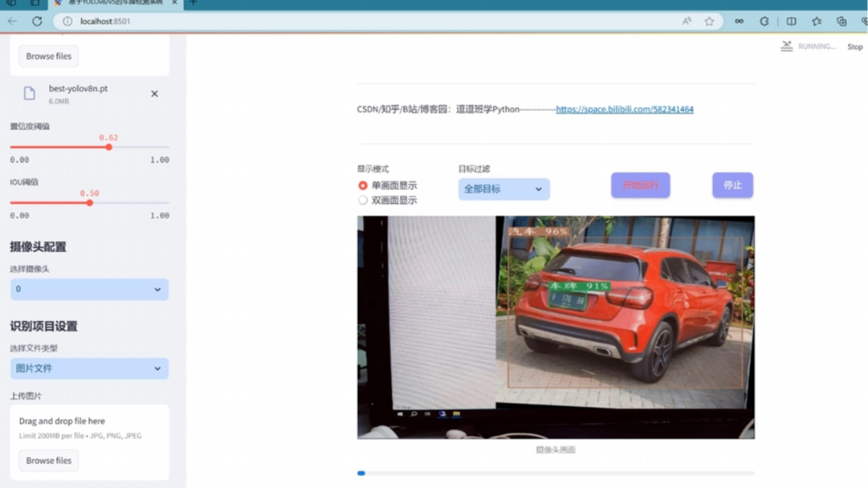This screenshot has width=868, height=488.
Task: Click the 开始运行 button
Action: click(641, 185)
